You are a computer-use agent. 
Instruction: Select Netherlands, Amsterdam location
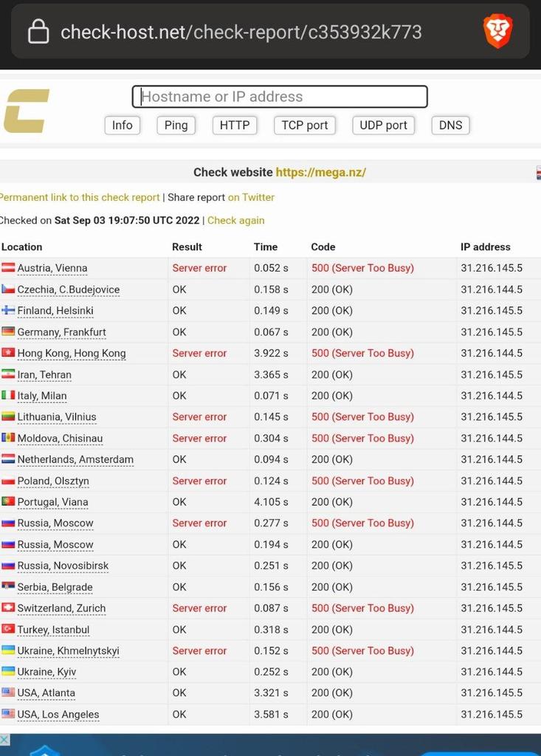click(75, 459)
